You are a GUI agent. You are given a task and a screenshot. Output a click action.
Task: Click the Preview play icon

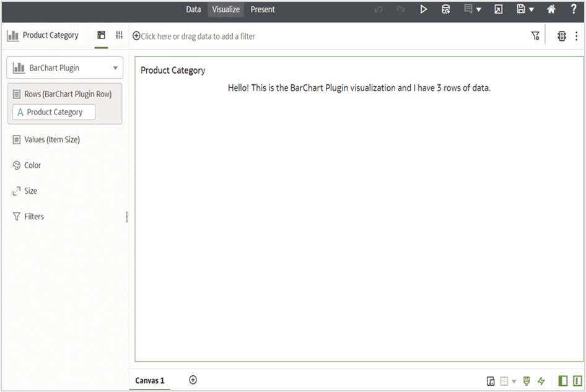click(x=424, y=9)
